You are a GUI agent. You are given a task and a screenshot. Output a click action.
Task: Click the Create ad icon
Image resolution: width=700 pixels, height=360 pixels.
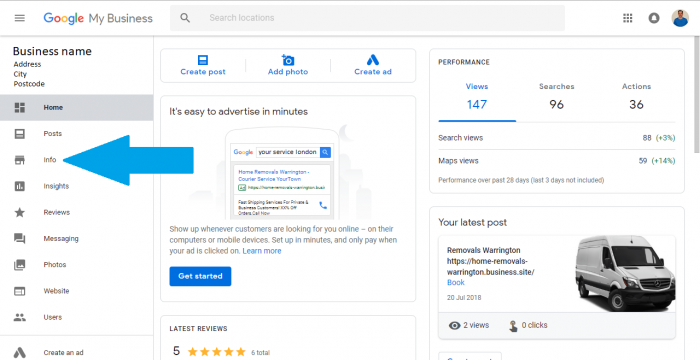(x=373, y=60)
